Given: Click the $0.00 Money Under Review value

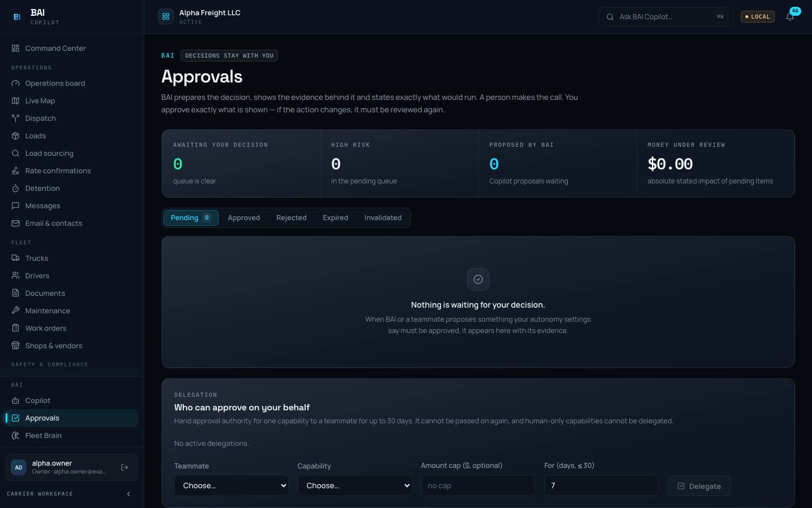Looking at the screenshot, I should point(670,164).
